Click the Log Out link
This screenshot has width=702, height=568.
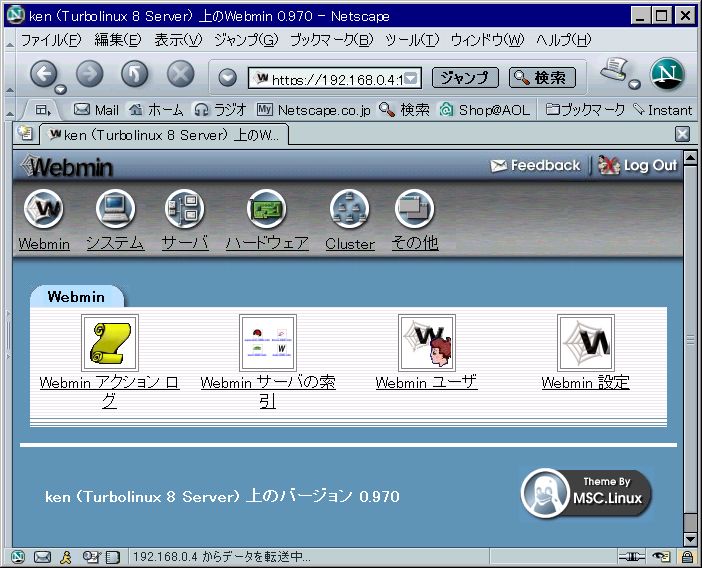coord(638,166)
